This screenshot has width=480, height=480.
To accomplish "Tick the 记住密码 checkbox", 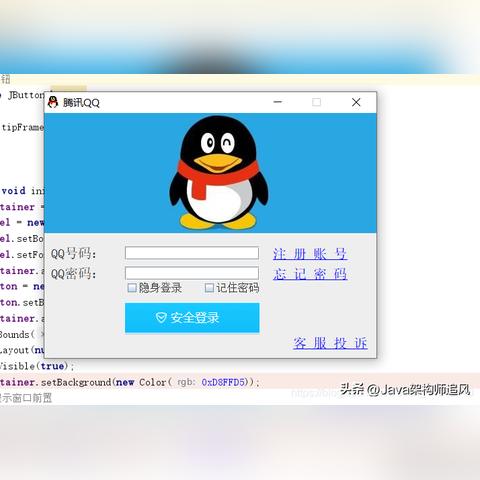I will [x=209, y=288].
